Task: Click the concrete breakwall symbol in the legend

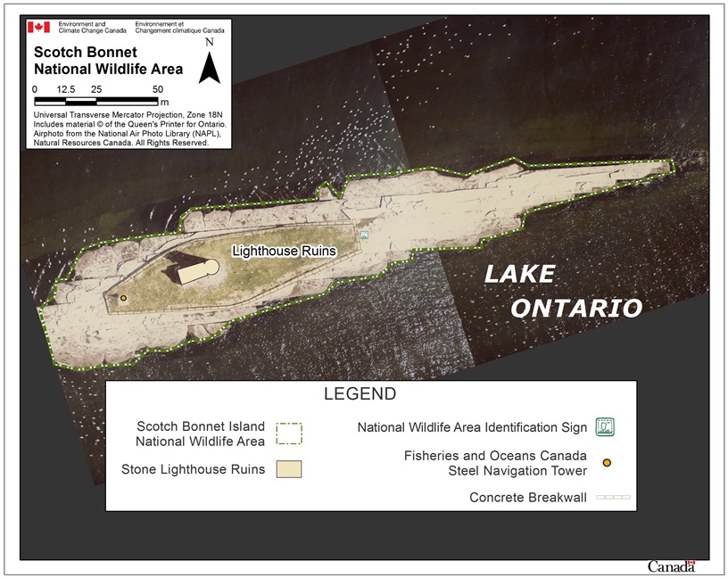Action: (x=613, y=497)
